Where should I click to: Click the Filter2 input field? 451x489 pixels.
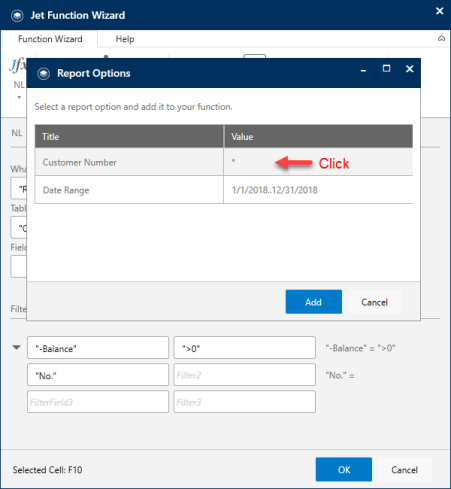(x=245, y=375)
